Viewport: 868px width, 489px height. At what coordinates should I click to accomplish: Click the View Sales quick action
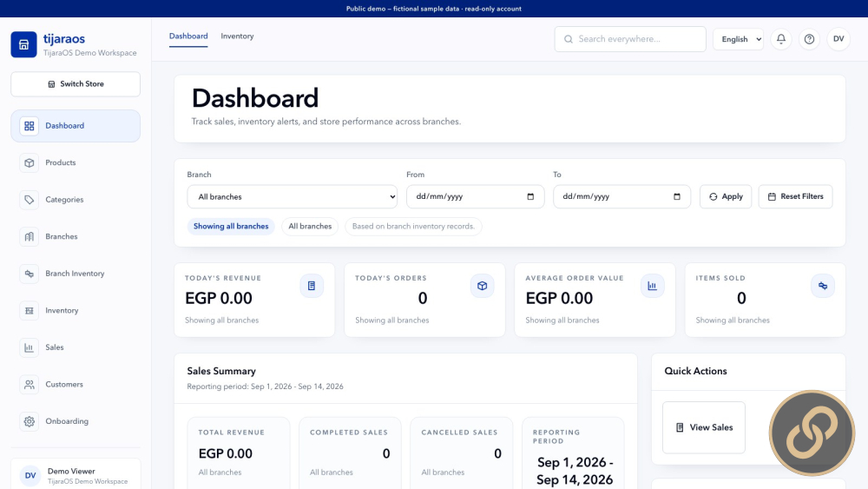[704, 427]
